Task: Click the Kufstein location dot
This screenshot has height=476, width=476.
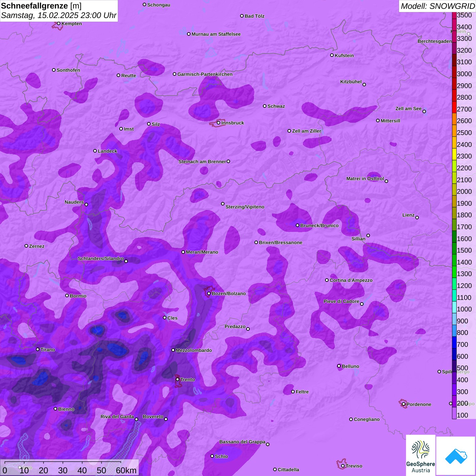Action: (x=332, y=55)
